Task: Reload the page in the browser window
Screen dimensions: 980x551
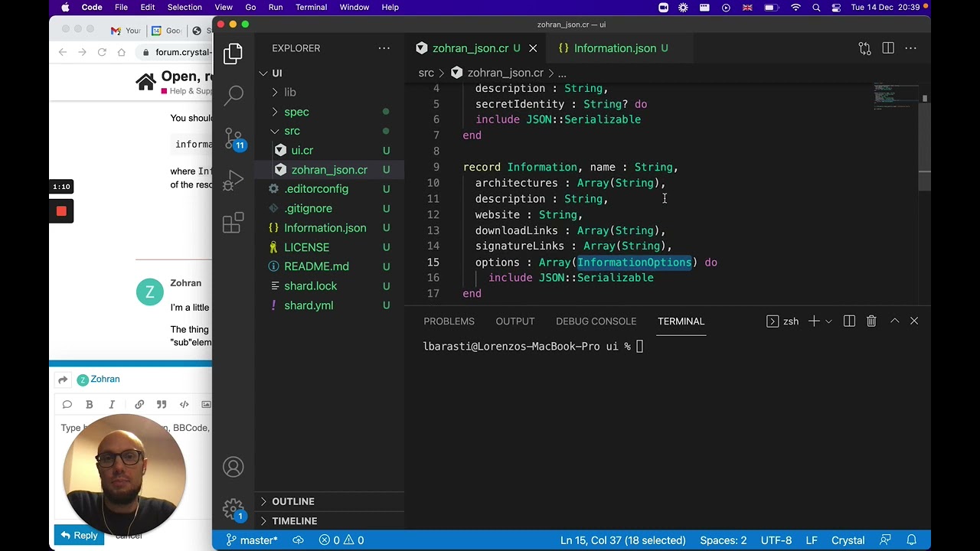Action: pos(102,52)
